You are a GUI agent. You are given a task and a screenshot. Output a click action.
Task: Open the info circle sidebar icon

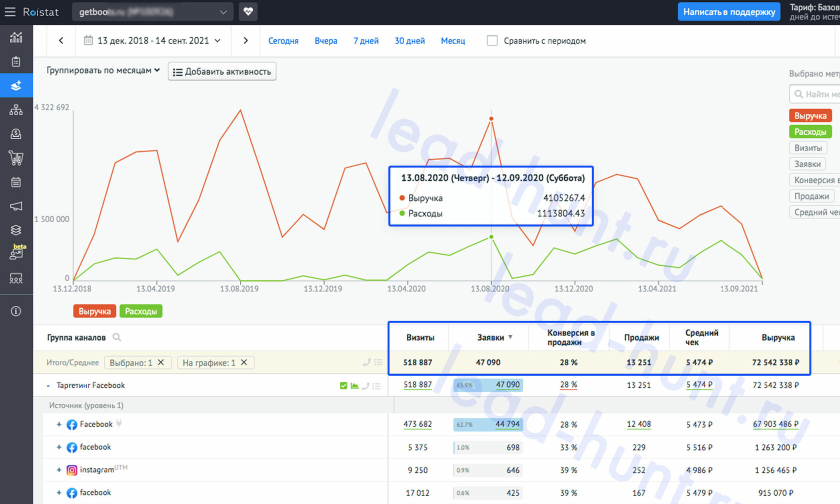[16, 311]
